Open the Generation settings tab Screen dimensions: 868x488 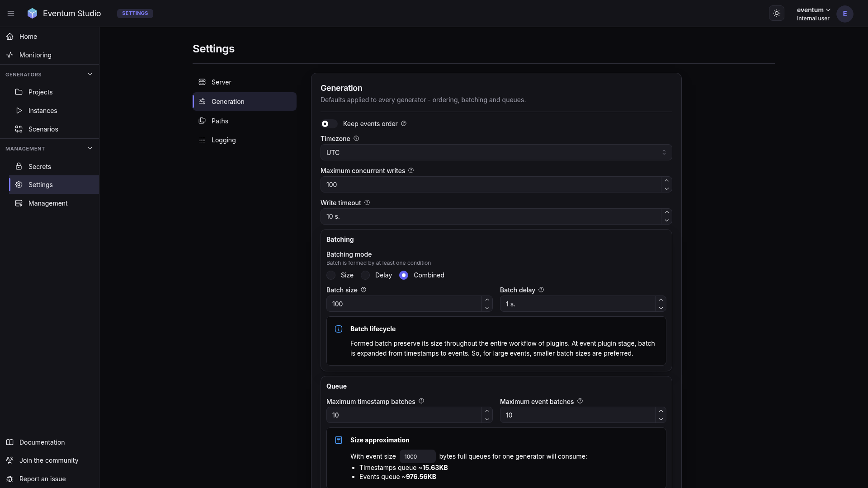(x=245, y=102)
